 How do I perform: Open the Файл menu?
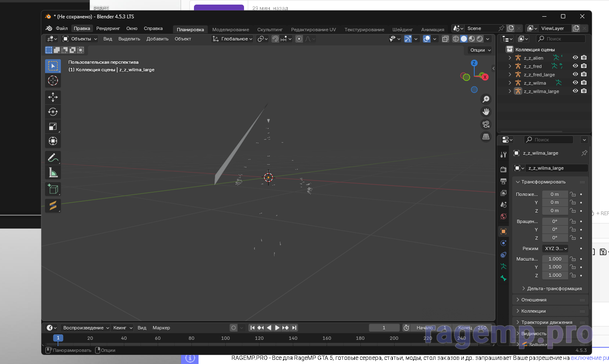pos(62,28)
